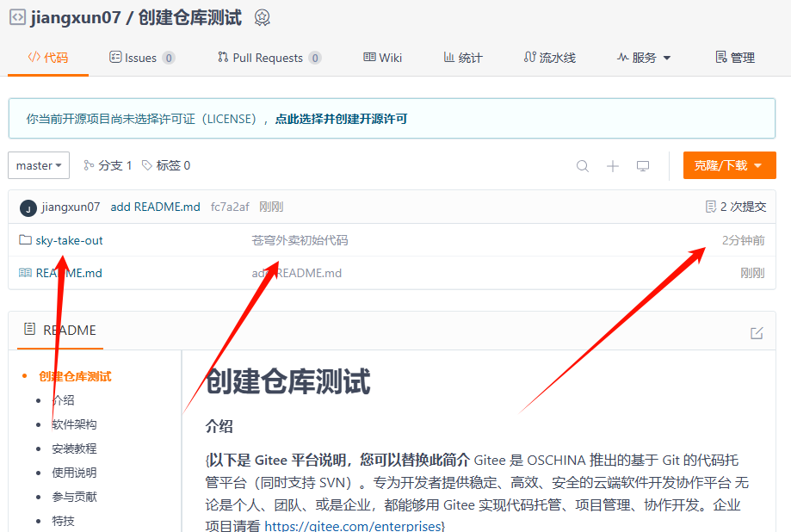Click 分支 1 to view branches
Image resolution: width=791 pixels, height=532 pixels.
click(108, 164)
